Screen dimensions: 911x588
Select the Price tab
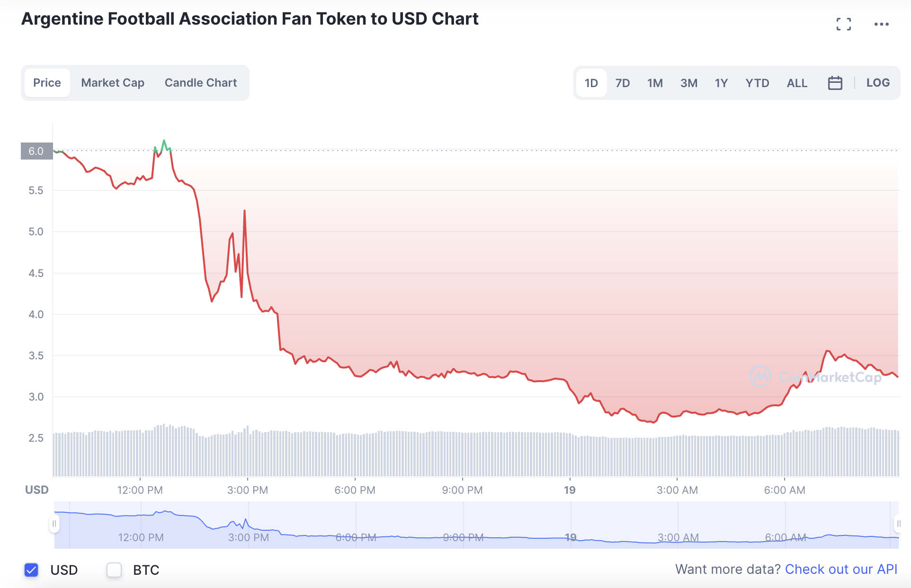pyautogui.click(x=47, y=82)
